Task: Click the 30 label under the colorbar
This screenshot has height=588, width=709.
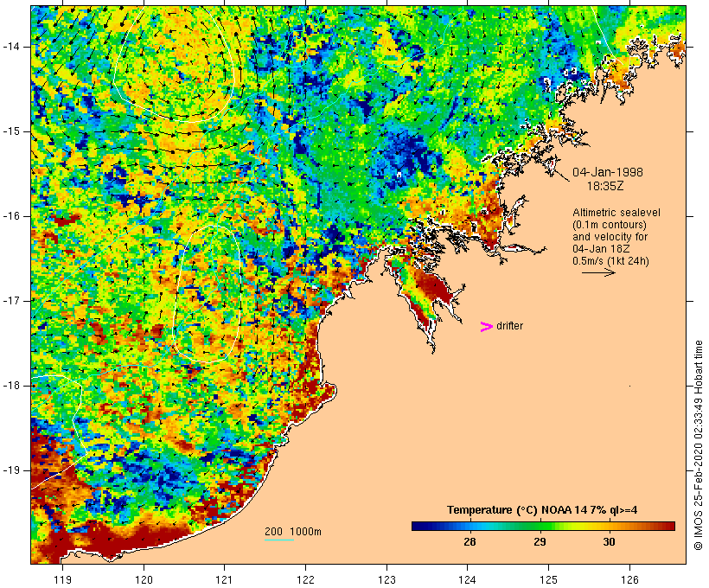Action: [x=609, y=542]
